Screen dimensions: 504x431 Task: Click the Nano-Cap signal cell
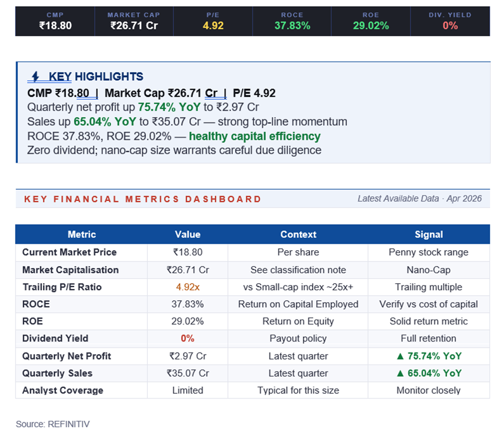[x=429, y=270]
